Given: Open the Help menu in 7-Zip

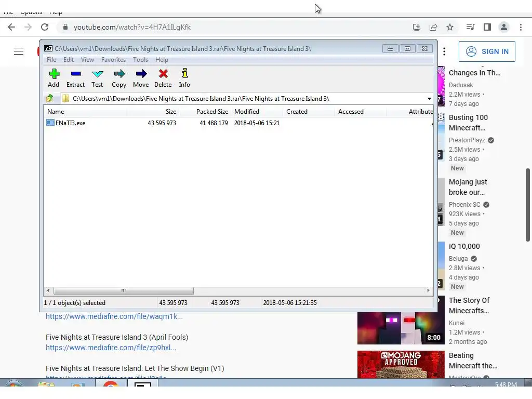Looking at the screenshot, I should click(x=162, y=60).
